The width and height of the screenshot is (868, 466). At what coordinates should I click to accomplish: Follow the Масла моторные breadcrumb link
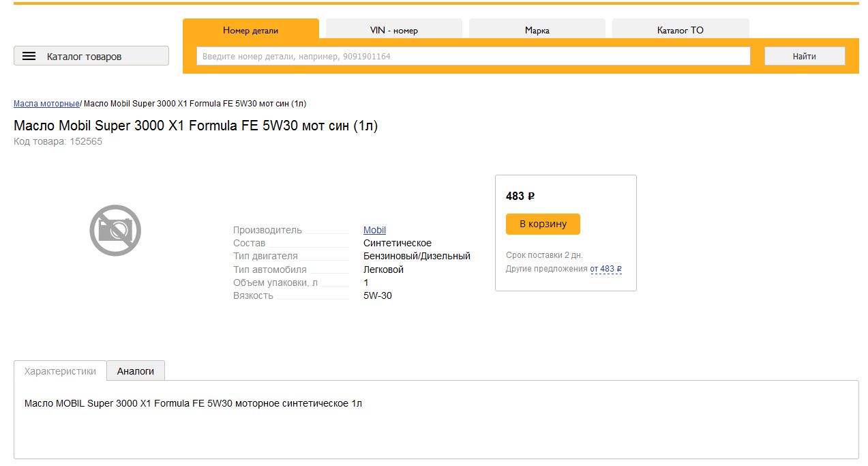[46, 104]
